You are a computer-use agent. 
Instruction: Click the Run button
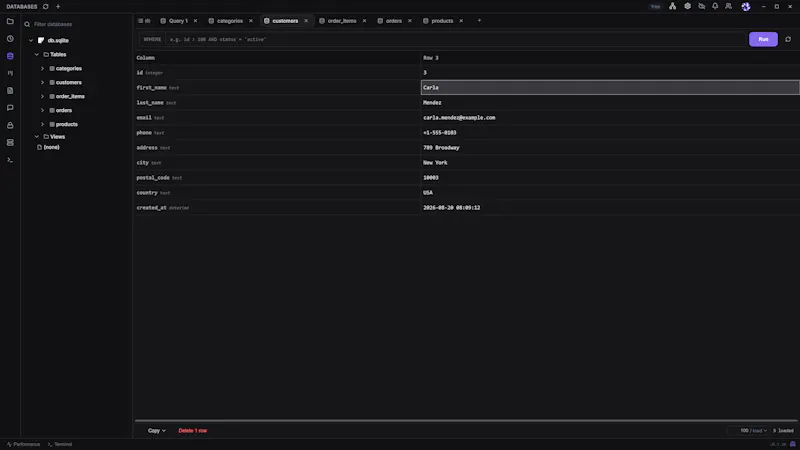pyautogui.click(x=763, y=39)
